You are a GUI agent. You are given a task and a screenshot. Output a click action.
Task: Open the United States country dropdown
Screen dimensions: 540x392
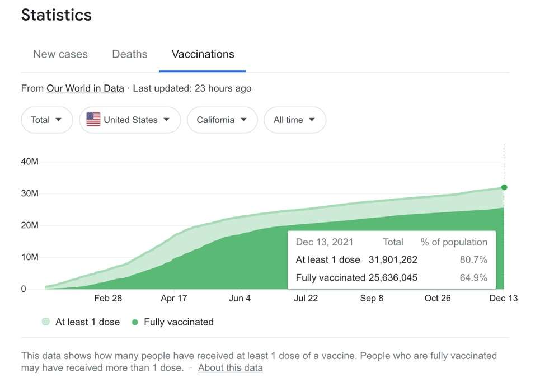coord(130,120)
